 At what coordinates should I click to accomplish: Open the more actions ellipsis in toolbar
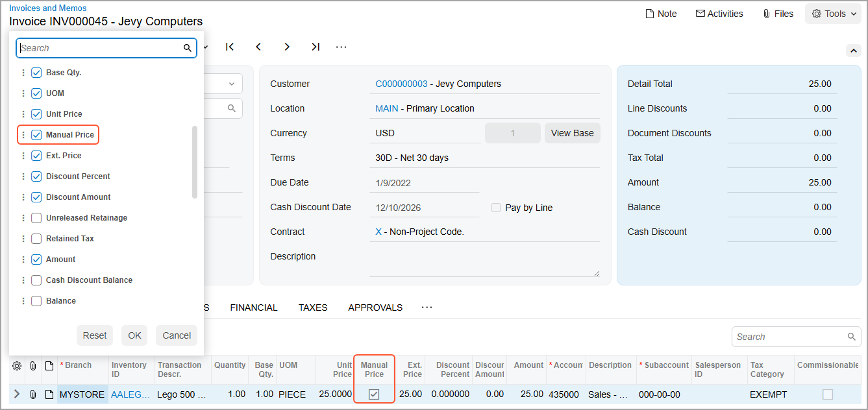341,47
